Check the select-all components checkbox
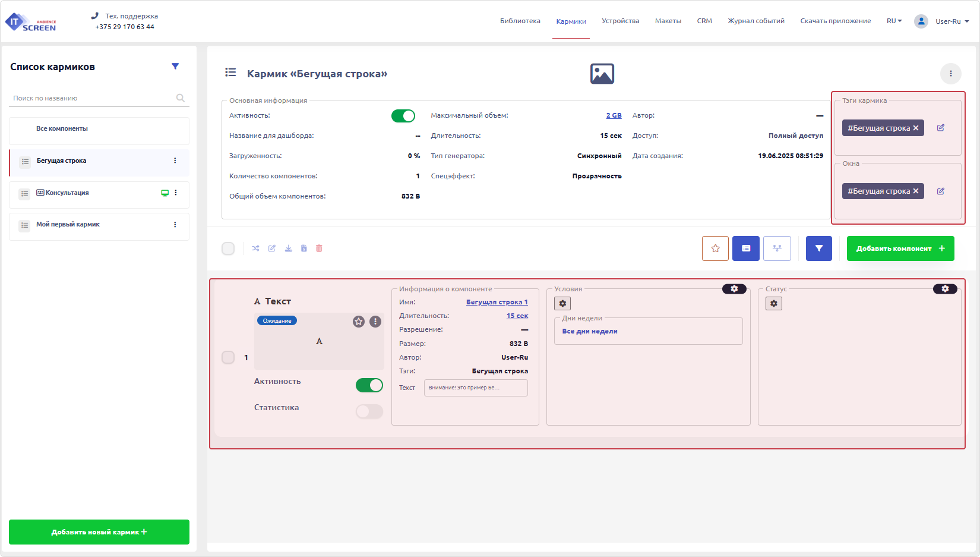This screenshot has width=980, height=557. [228, 248]
